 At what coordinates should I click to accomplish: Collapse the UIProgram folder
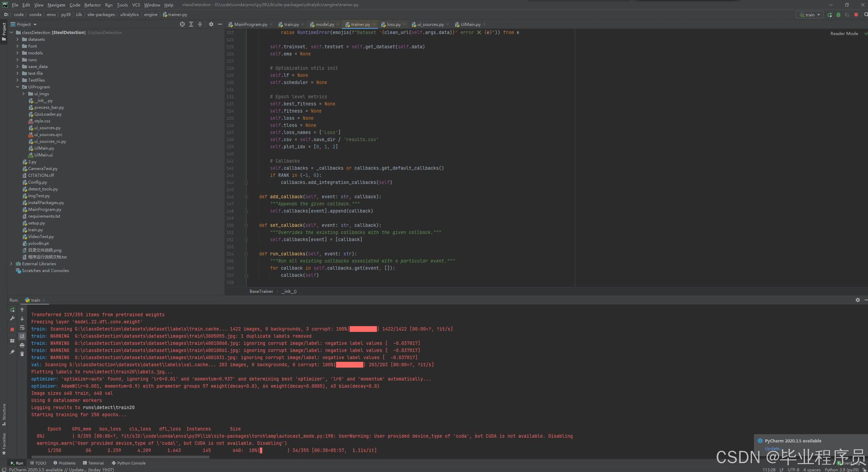[17, 87]
